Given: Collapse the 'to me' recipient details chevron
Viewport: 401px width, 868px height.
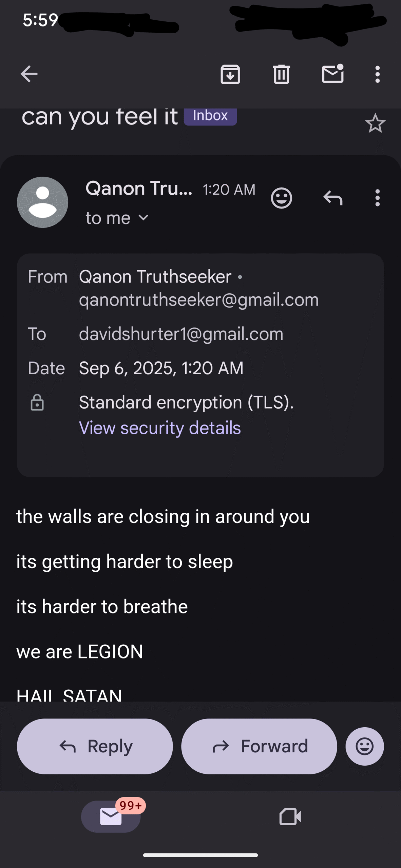Looking at the screenshot, I should (144, 218).
